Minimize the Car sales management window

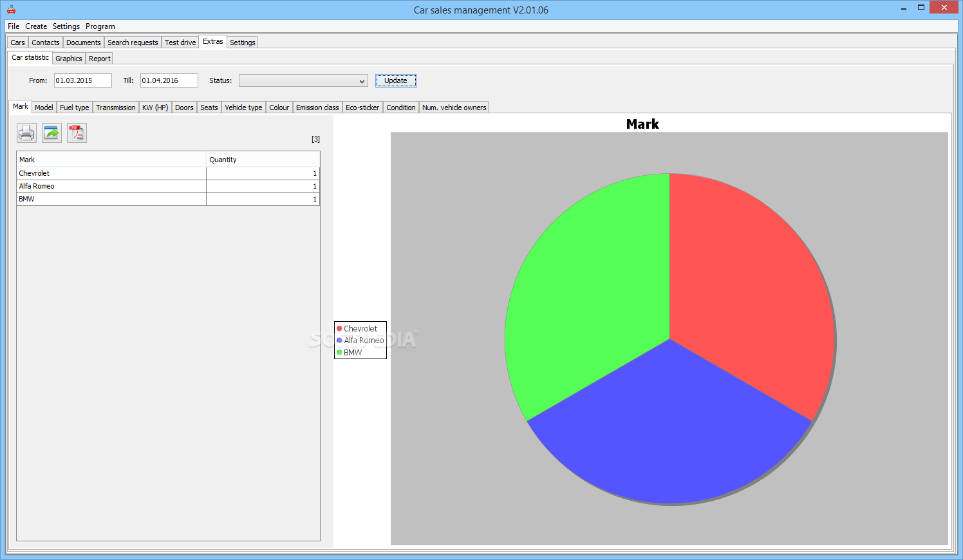pos(904,8)
